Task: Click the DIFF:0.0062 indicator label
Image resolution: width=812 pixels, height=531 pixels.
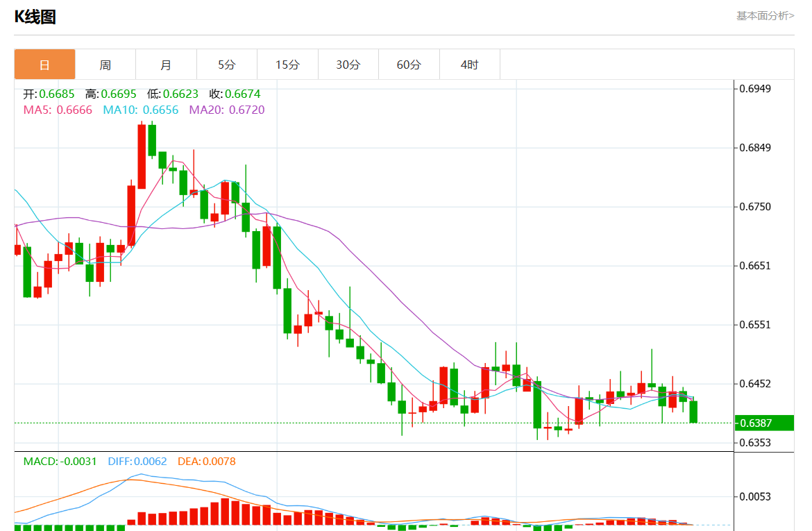Action: [137, 461]
